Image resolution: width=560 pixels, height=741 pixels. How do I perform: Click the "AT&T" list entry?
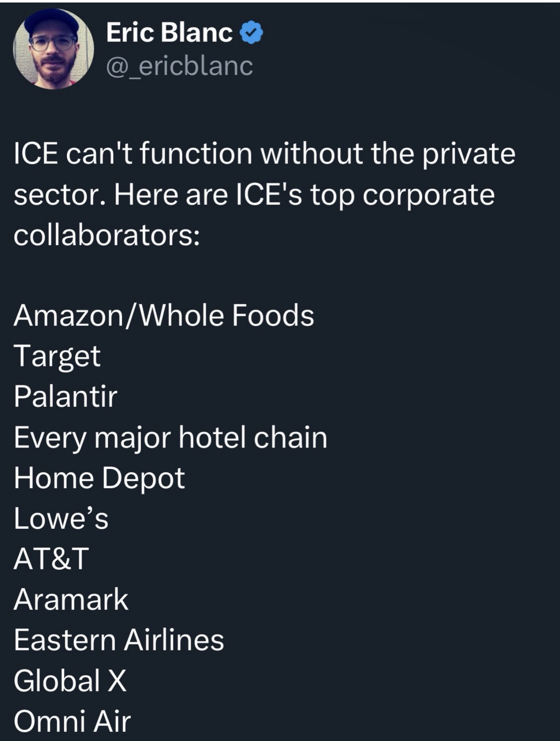point(51,559)
